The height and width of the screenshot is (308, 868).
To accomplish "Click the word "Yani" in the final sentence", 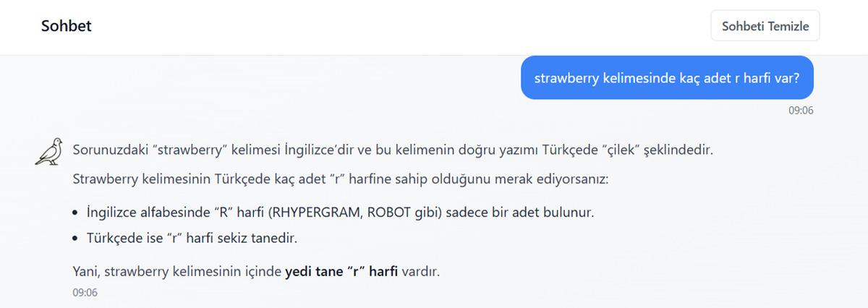I will point(85,272).
